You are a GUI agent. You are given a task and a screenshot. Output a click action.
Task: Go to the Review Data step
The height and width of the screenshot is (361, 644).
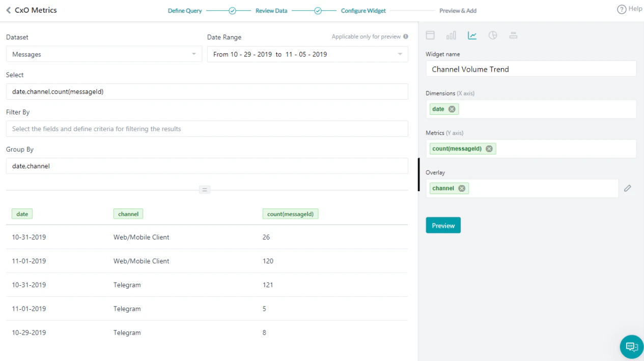pos(271,11)
